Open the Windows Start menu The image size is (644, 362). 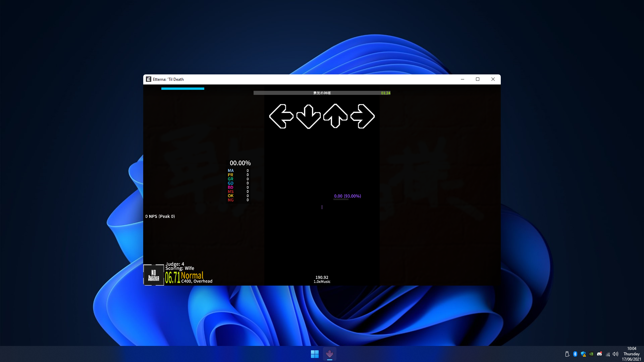click(x=315, y=354)
